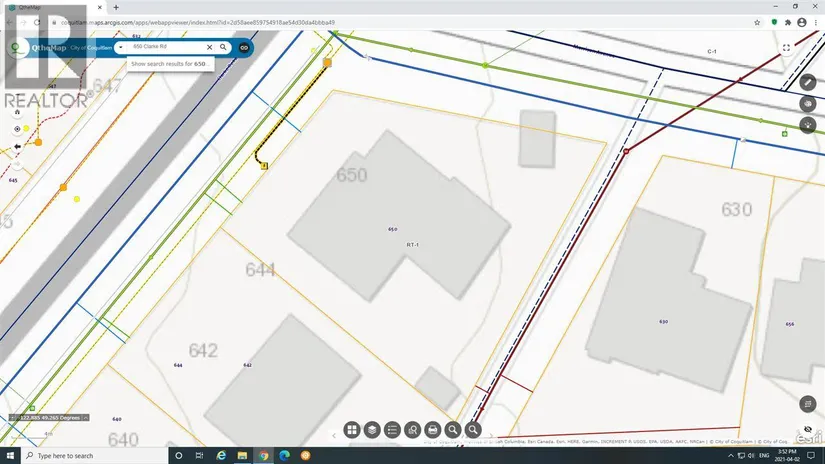Click the fullscreen expand icon

(786, 48)
